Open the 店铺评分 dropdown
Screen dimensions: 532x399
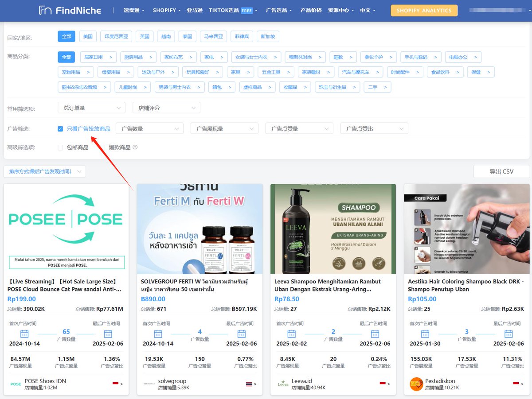[166, 108]
